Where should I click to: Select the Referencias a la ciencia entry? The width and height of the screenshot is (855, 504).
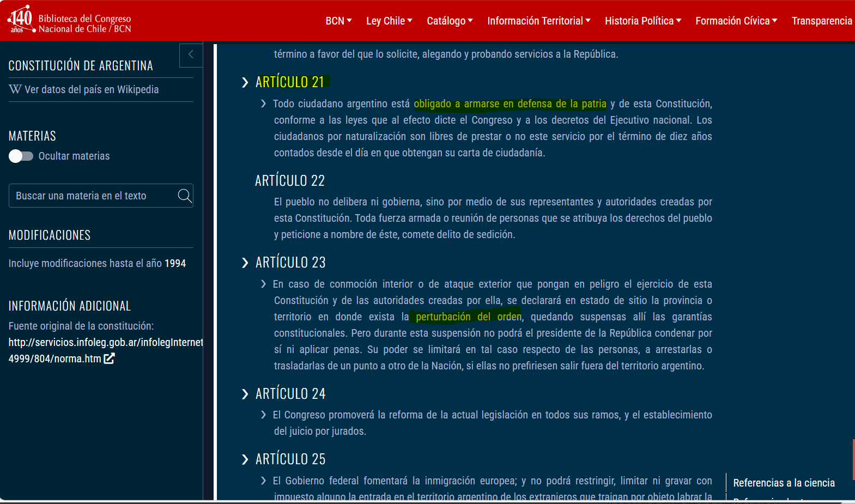(784, 483)
